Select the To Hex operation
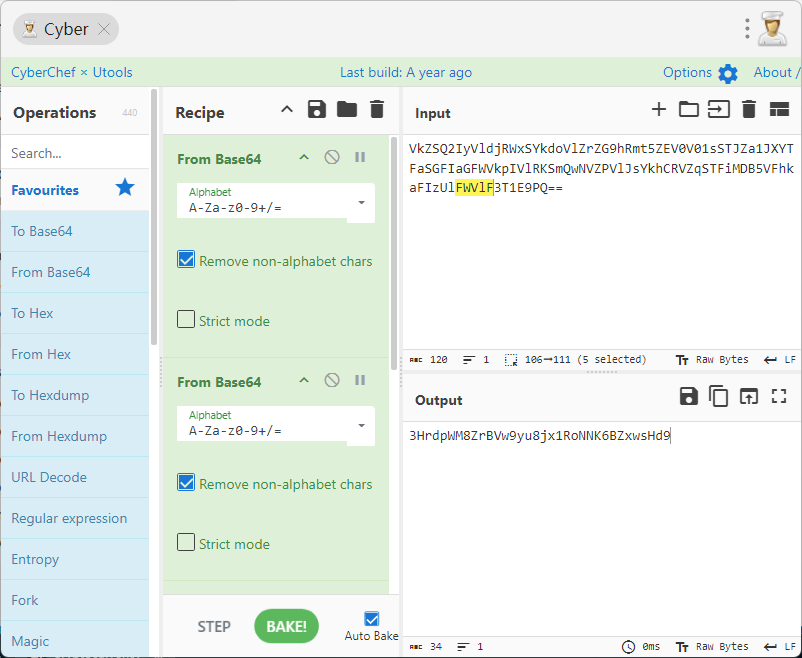 coord(75,313)
